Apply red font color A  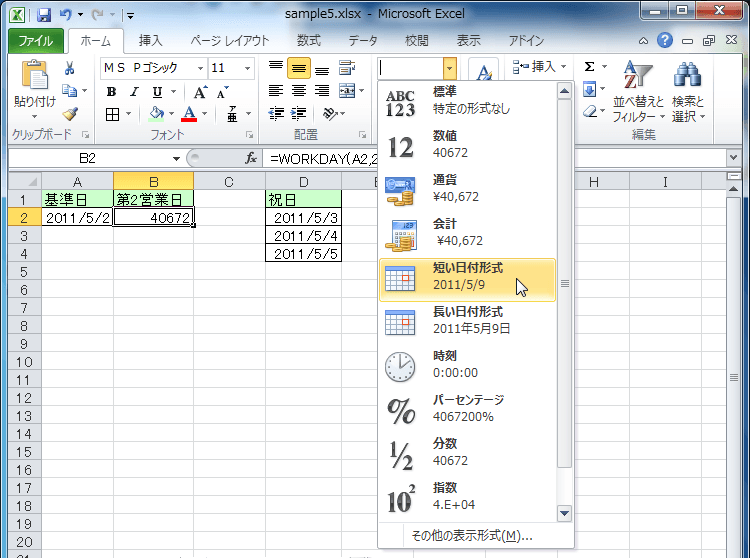189,114
